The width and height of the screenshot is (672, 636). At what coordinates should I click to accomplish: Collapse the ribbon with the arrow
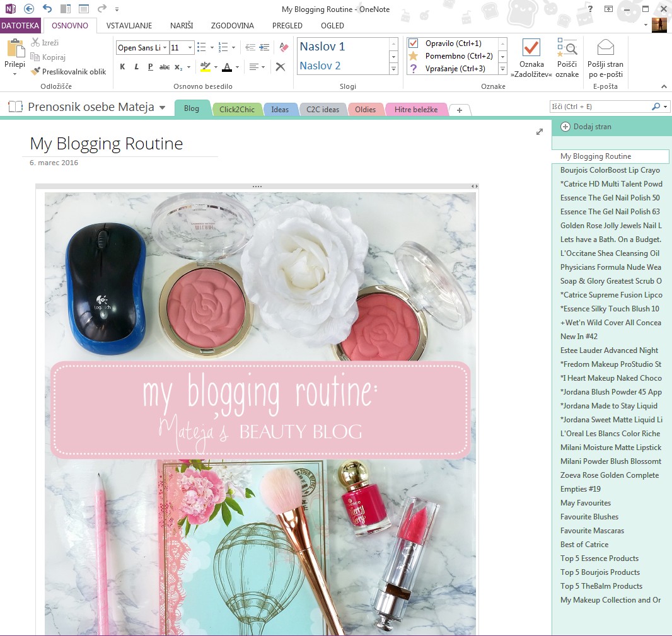click(664, 86)
